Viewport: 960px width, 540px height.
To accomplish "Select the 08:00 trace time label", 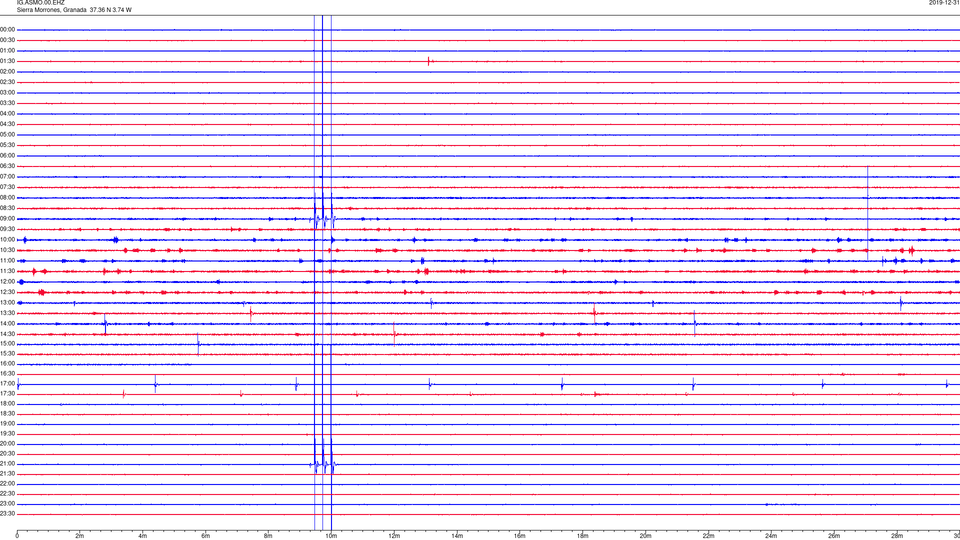I will point(7,197).
